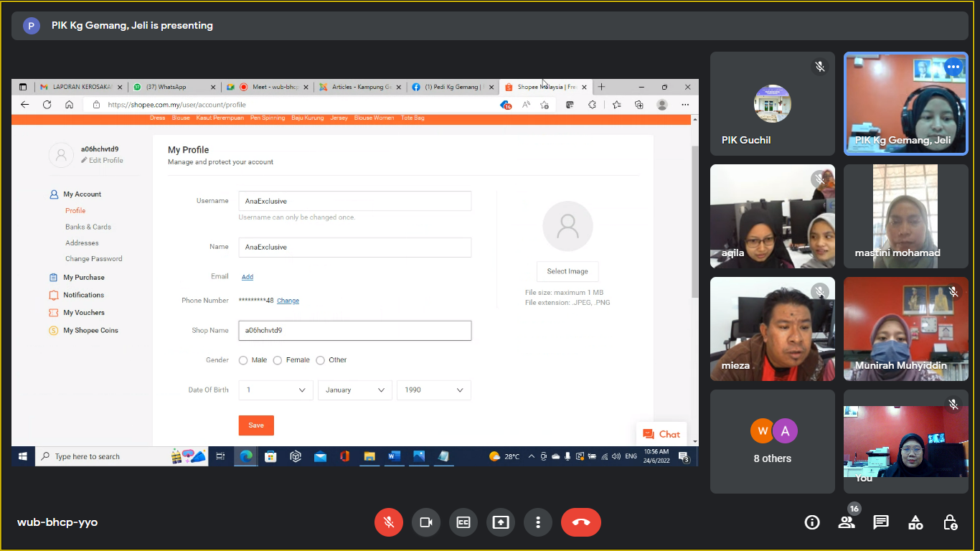Click the Change link beside Phone Number
The width and height of the screenshot is (980, 551).
pos(288,301)
